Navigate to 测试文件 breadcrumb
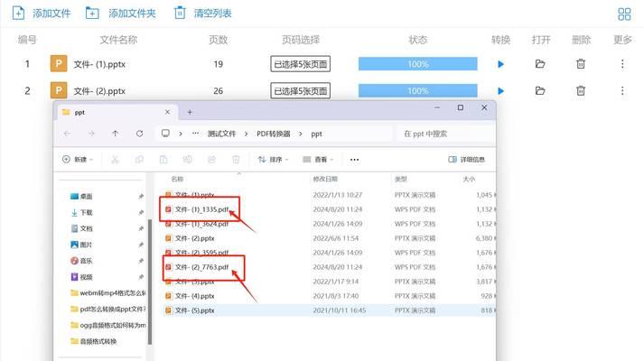Screen dimensions: 644x361 click(x=222, y=134)
